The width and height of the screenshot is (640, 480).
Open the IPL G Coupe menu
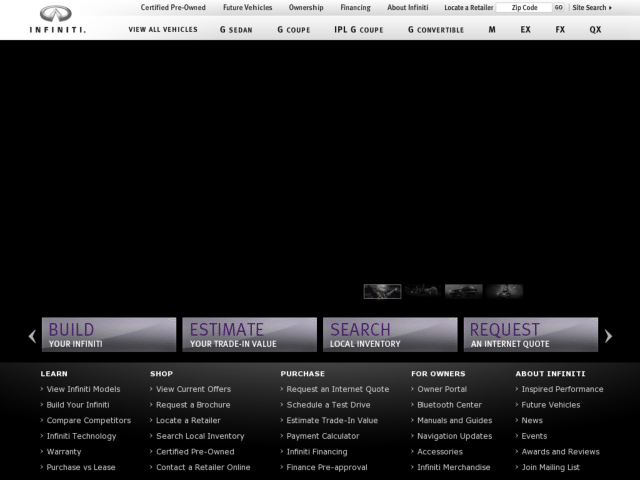[358, 30]
